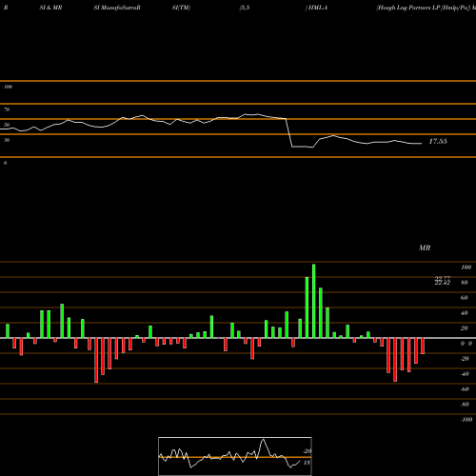Click the 'SI(TM)' header text

click(181, 8)
